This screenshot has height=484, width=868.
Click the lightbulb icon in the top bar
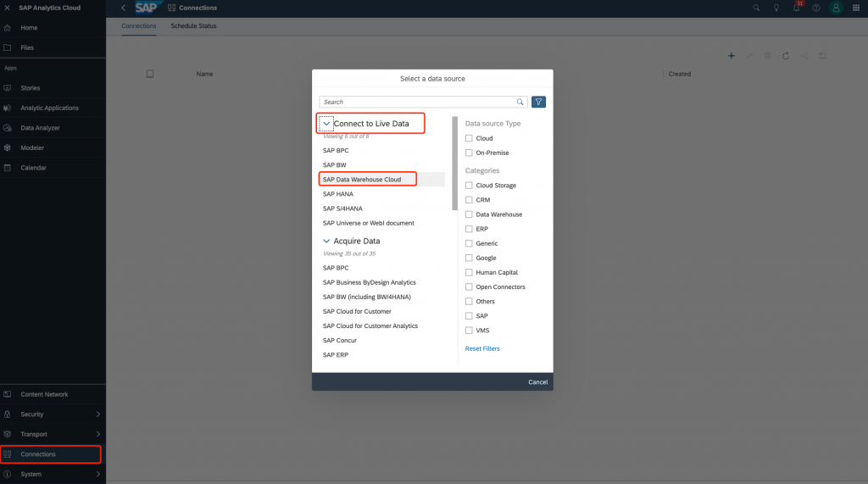point(776,8)
